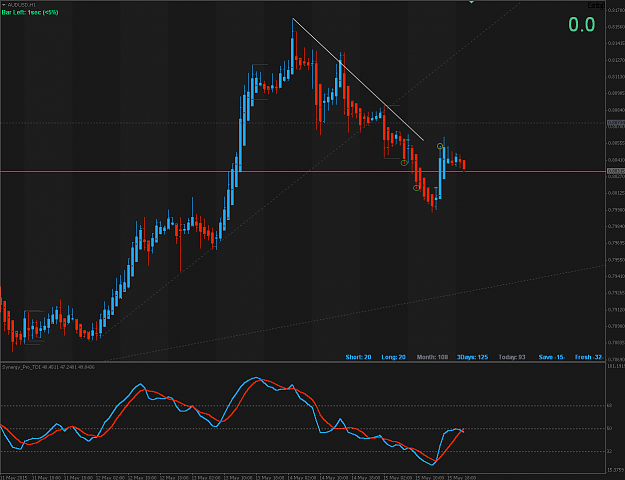Click the upper green circle signal marker
Image resolution: width=625 pixels, height=480 pixels.
(404, 163)
